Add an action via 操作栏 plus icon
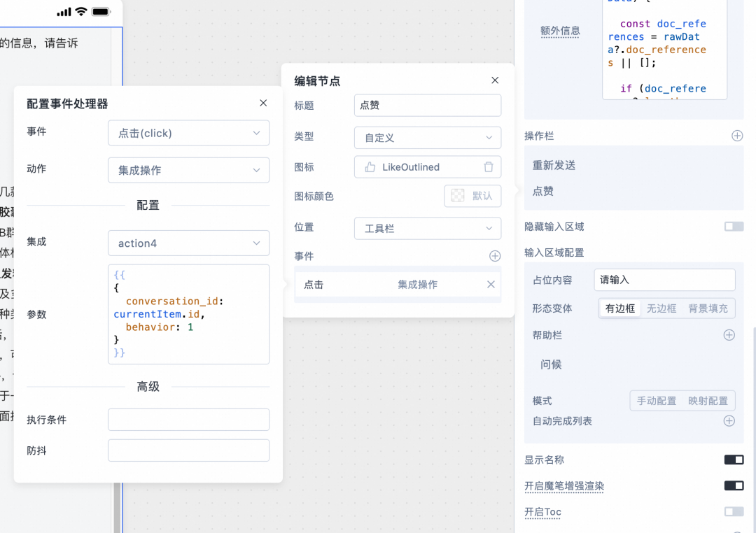 tap(736, 135)
